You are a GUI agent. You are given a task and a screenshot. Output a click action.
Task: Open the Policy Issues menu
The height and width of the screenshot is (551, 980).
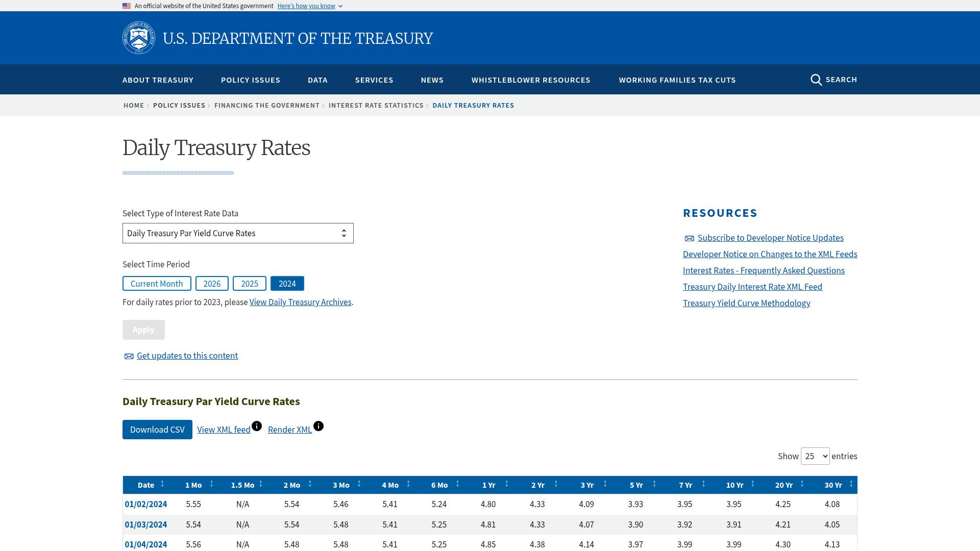tap(251, 80)
